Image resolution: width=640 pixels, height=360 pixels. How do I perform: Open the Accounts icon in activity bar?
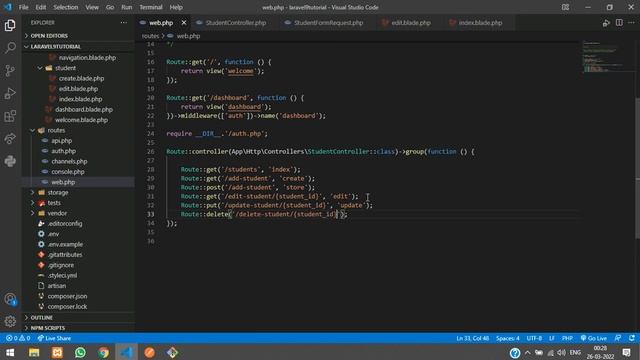tap(10, 299)
